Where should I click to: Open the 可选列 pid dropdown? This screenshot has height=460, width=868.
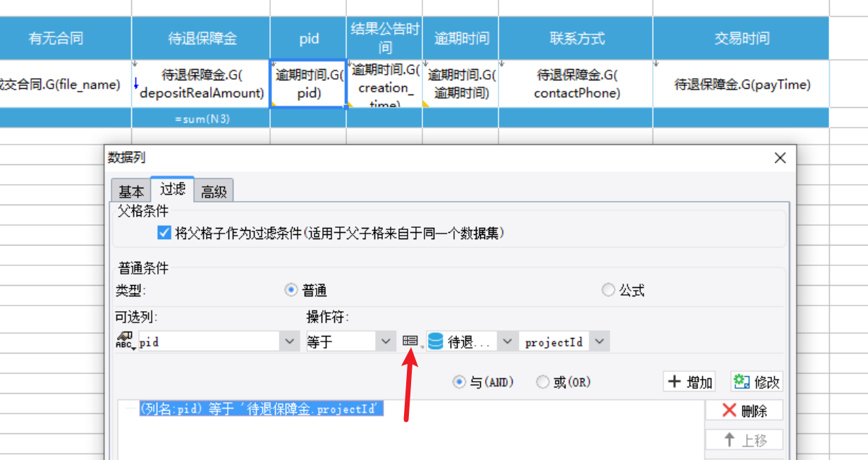pyautogui.click(x=289, y=341)
